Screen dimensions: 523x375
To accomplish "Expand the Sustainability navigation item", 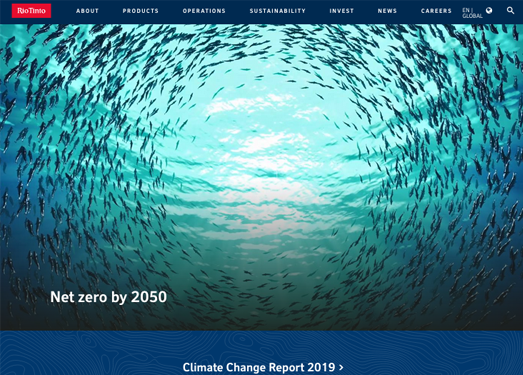I will pyautogui.click(x=278, y=11).
